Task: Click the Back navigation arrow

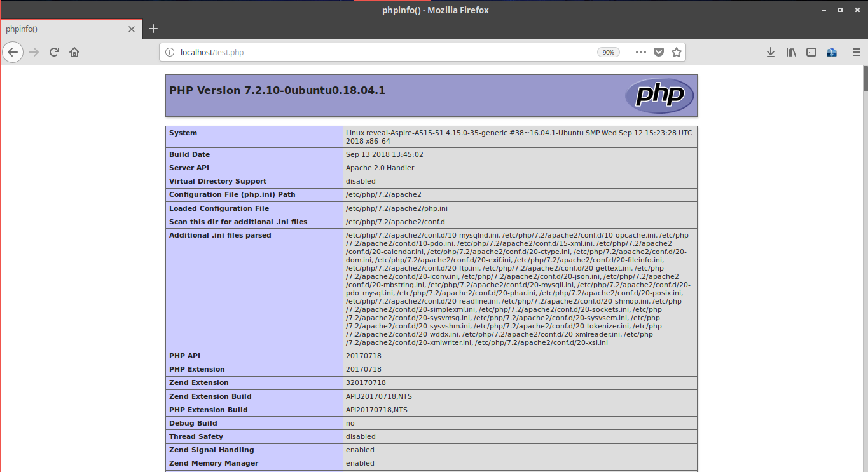Action: [x=13, y=52]
